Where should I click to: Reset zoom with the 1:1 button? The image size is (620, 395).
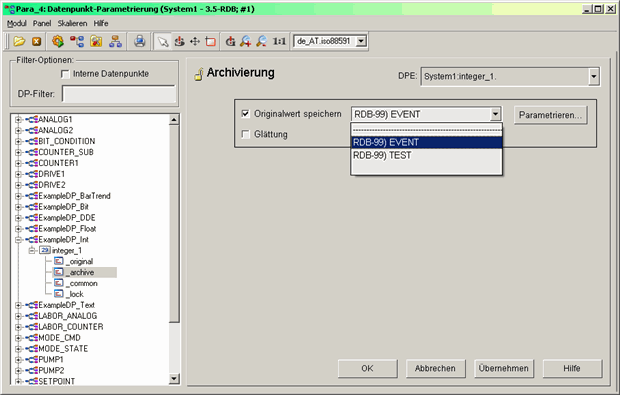point(279,41)
